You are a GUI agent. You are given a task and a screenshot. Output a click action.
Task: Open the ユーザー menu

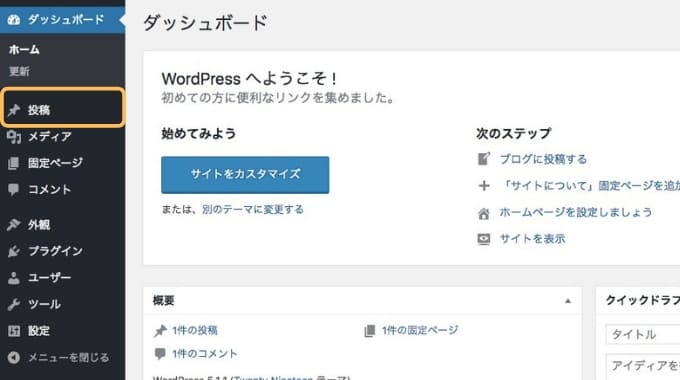click(62, 278)
